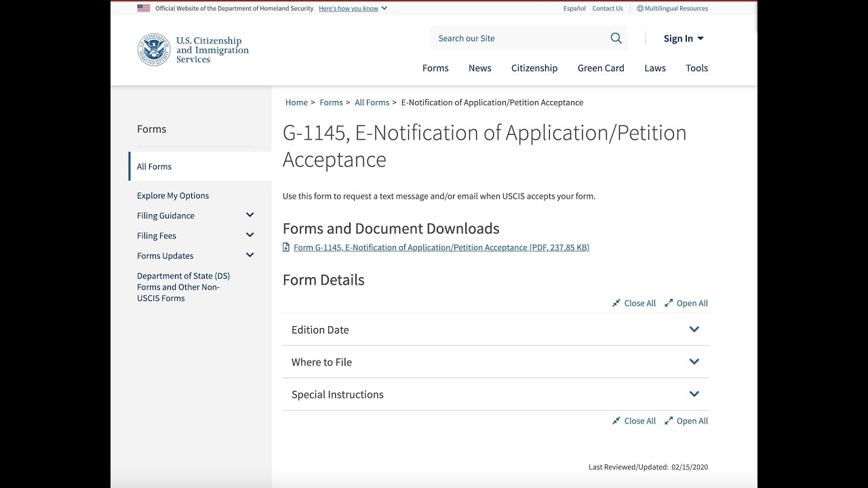The width and height of the screenshot is (868, 488).
Task: Expand Filing Guidance submenu chevron
Action: 250,215
